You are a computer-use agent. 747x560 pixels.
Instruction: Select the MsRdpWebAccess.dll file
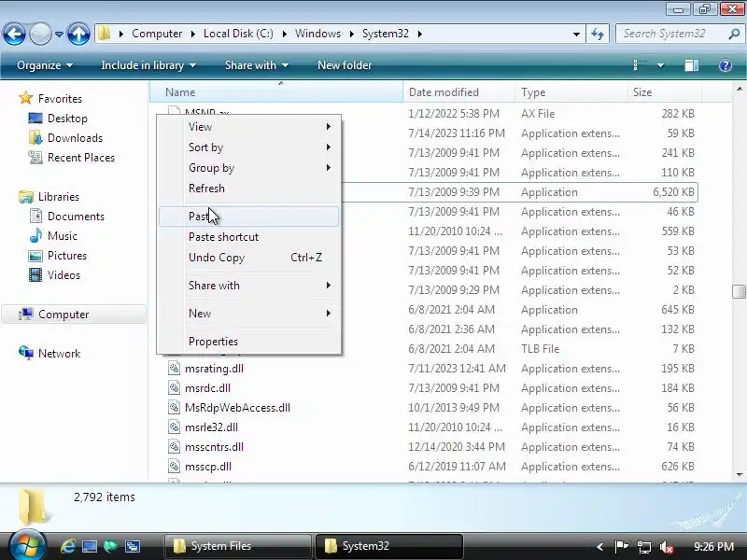[x=237, y=408]
